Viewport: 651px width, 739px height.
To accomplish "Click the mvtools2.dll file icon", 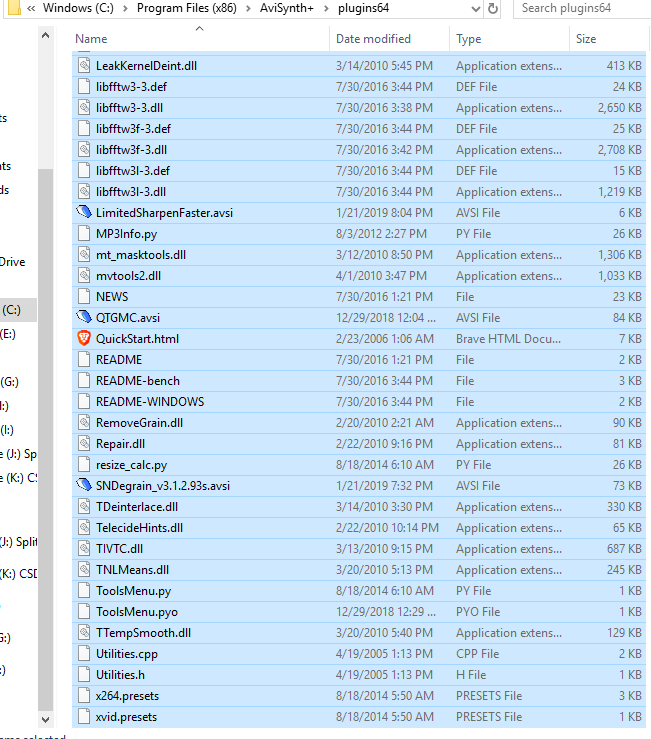I will tap(84, 276).
